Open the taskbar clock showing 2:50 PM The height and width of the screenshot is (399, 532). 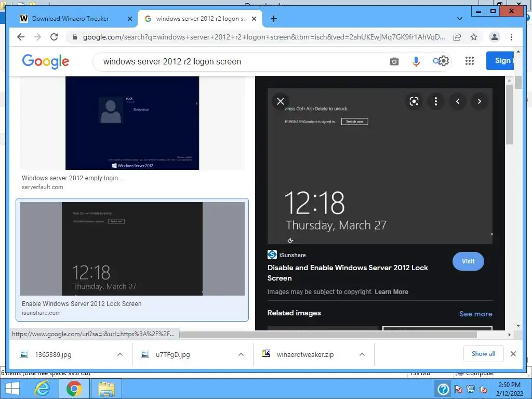point(509,389)
